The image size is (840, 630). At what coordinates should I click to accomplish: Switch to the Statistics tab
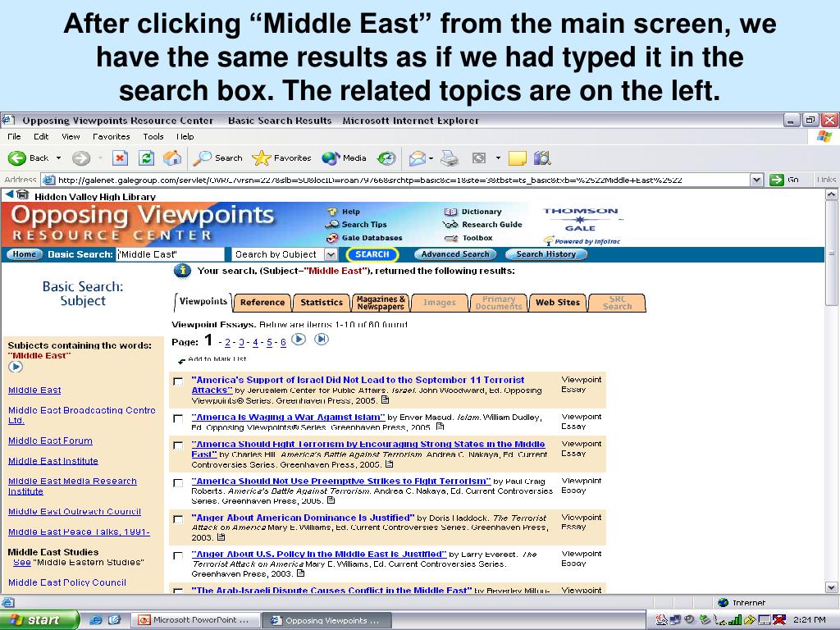(x=322, y=303)
